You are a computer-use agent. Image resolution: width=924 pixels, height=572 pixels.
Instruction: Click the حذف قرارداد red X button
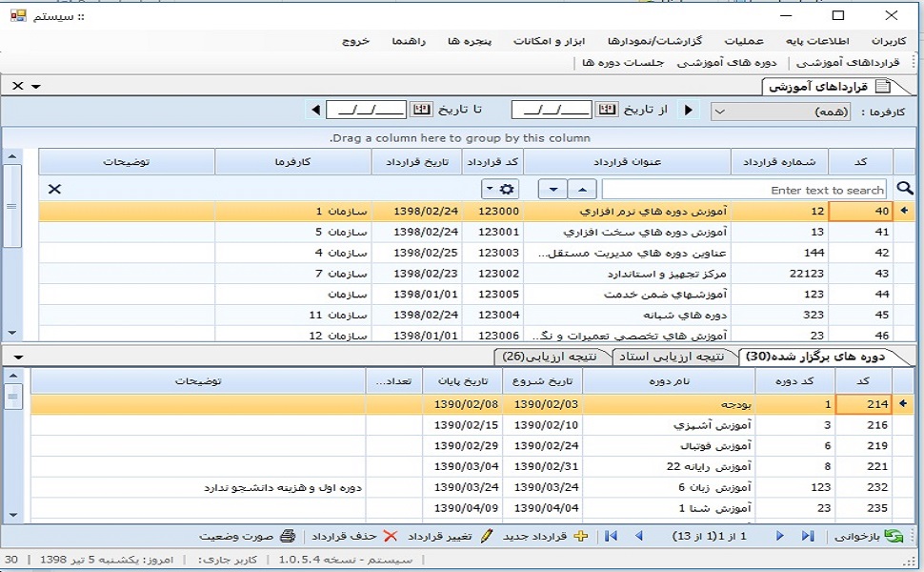(354, 536)
